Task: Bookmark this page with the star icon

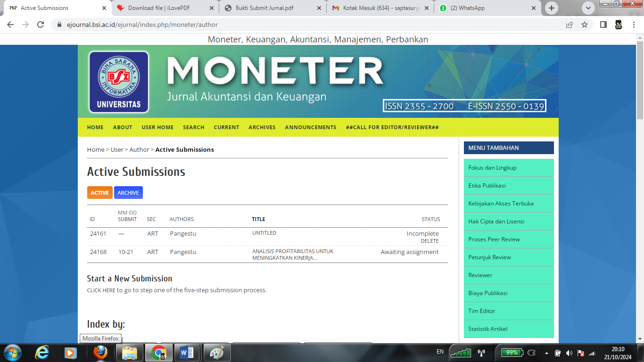Action: click(585, 25)
